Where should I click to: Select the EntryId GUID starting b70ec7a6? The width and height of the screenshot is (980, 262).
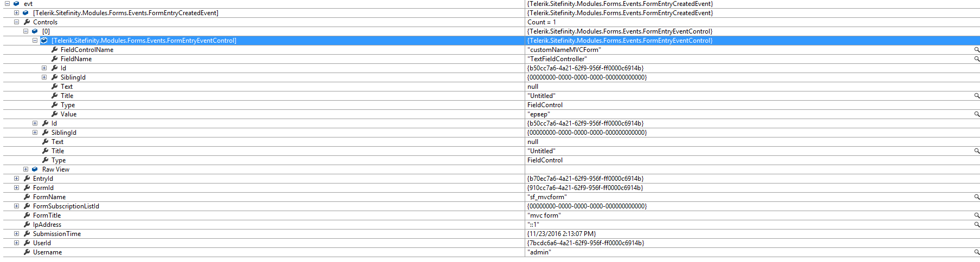(585, 179)
